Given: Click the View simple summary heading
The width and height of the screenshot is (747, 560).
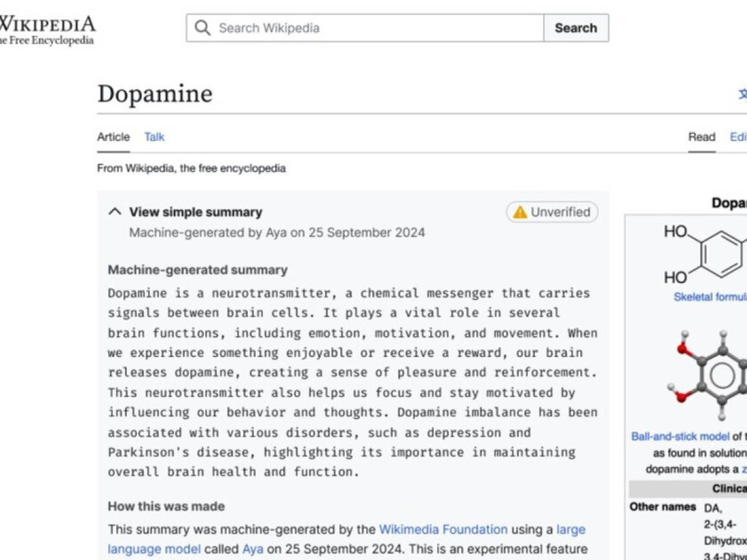Looking at the screenshot, I should (196, 212).
